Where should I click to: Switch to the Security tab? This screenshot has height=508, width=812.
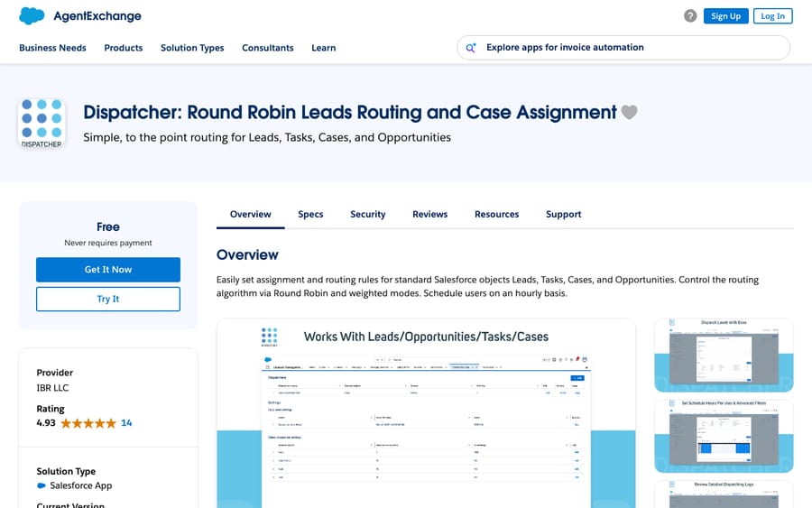368,215
